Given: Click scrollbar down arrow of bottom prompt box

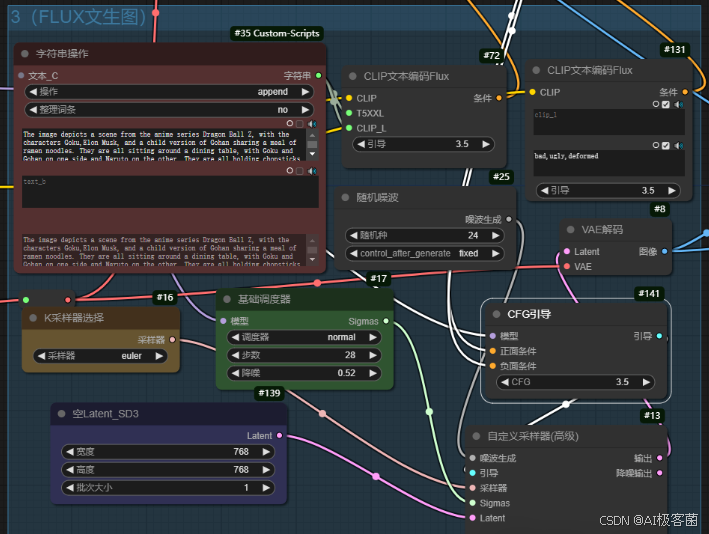Looking at the screenshot, I should 312,260.
